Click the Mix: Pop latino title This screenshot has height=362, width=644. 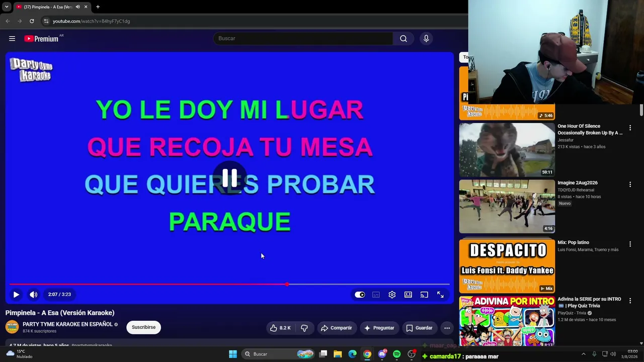(x=573, y=242)
